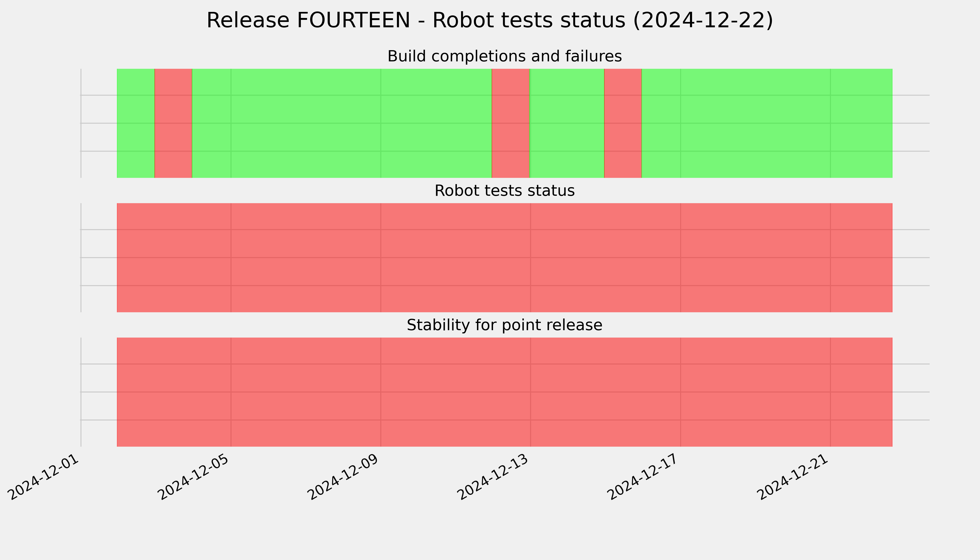980x560 pixels.
Task: Click the green band between second and third failures
Action: click(567, 123)
